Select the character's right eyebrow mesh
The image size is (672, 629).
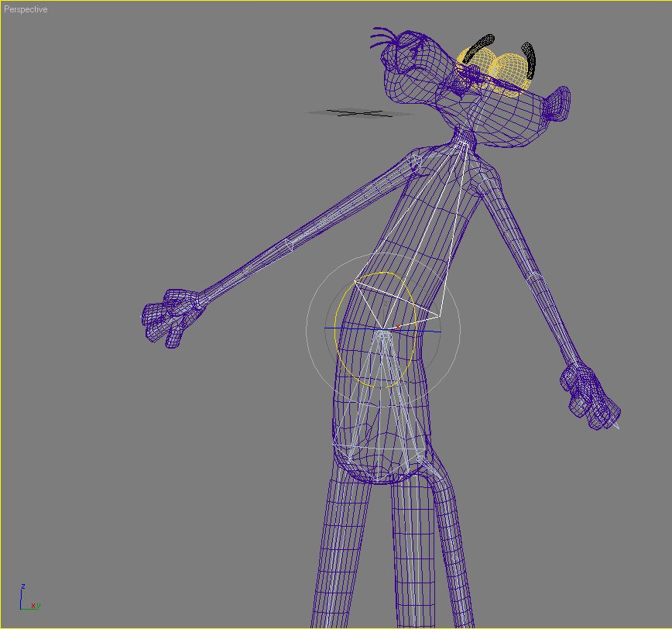tap(530, 60)
